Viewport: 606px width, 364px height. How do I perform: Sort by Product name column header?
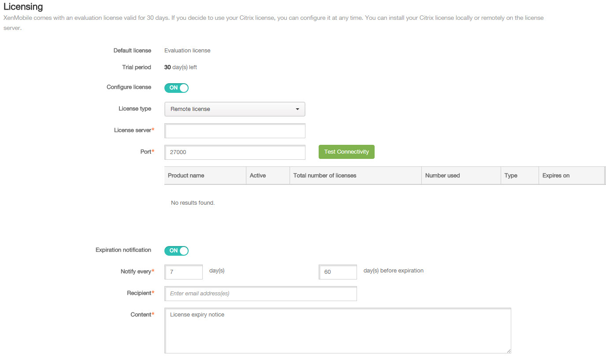click(205, 175)
